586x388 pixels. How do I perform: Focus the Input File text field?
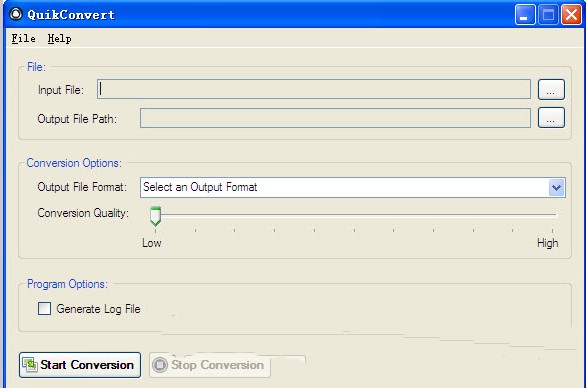click(x=314, y=89)
